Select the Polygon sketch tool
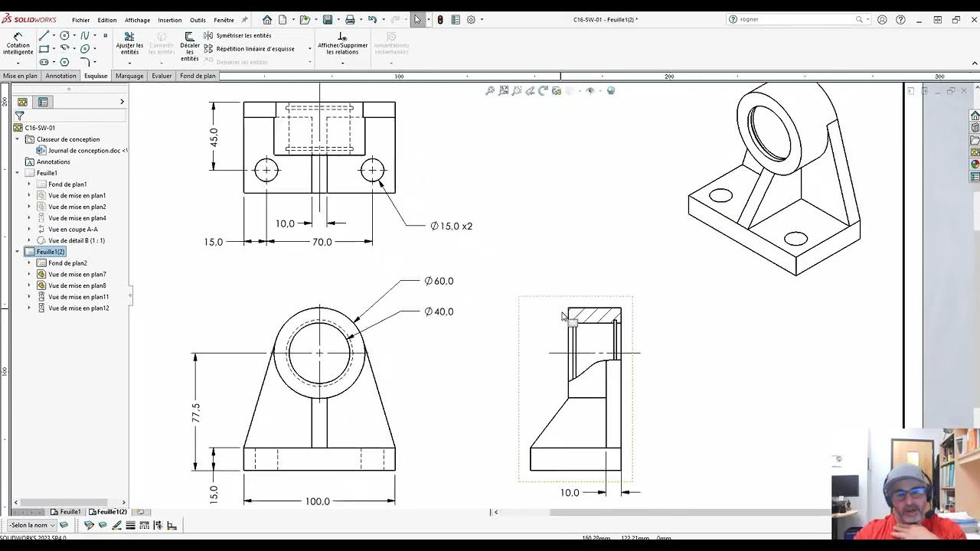The width and height of the screenshot is (980, 551). (64, 62)
